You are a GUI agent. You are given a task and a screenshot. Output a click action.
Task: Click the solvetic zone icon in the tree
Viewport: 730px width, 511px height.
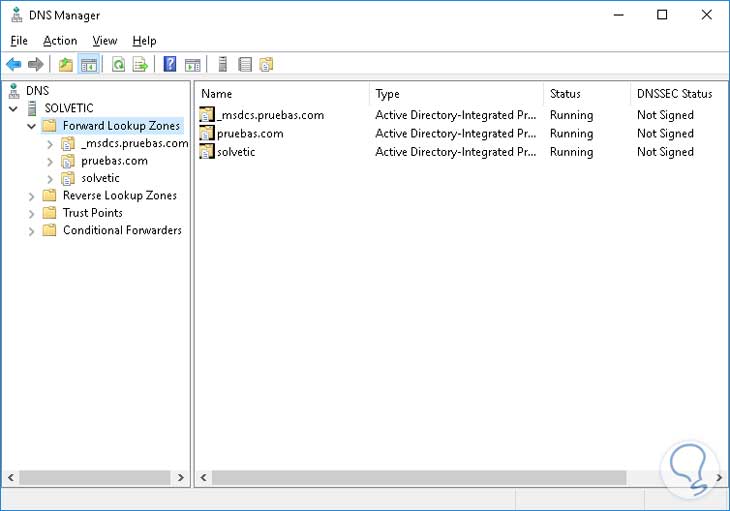(68, 178)
